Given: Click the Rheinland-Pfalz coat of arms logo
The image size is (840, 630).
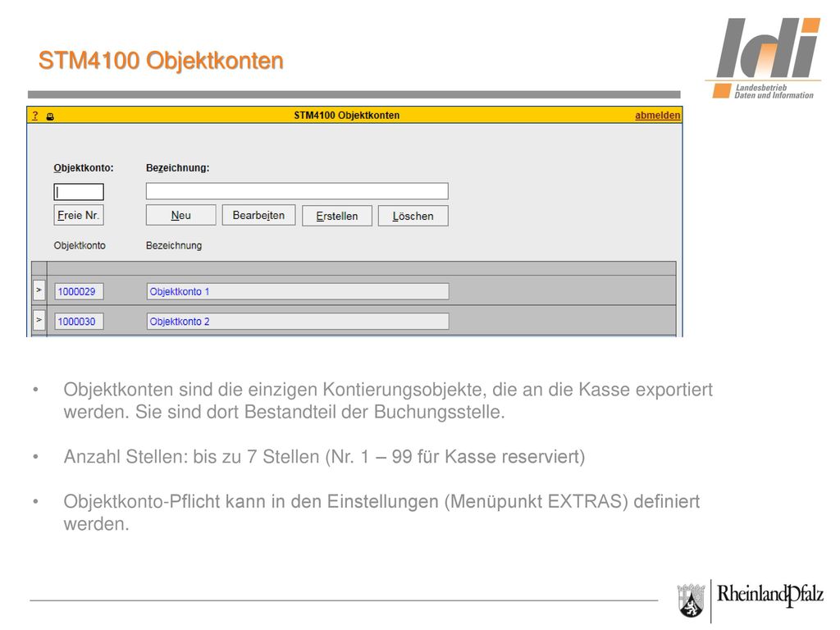Looking at the screenshot, I should click(691, 600).
